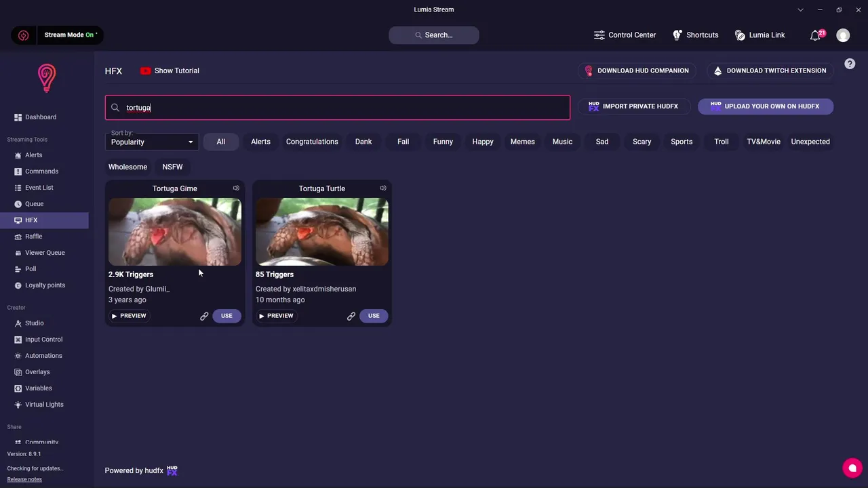This screenshot has height=488, width=868.
Task: Copy link for Tortuga Gime
Action: [204, 316]
